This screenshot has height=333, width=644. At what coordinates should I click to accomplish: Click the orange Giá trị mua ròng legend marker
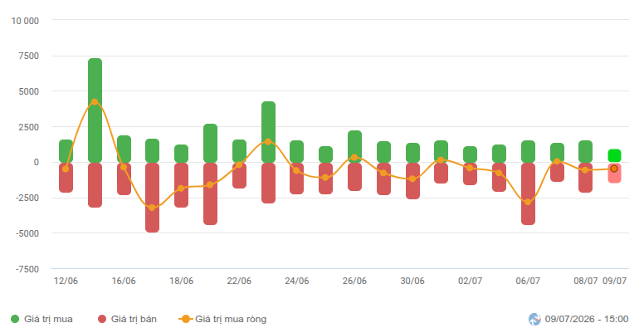[186, 319]
